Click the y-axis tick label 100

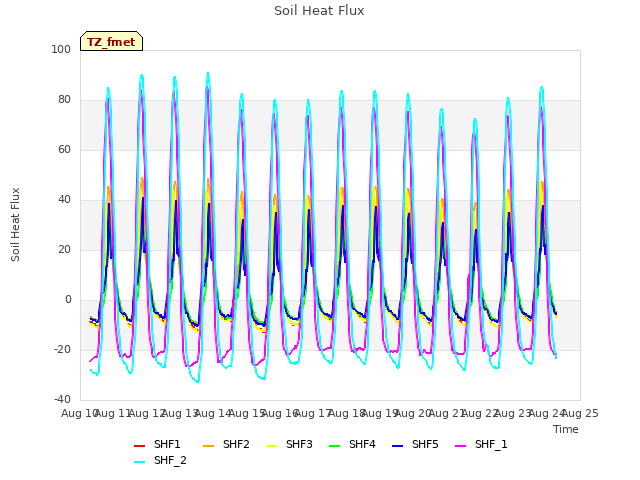point(61,49)
